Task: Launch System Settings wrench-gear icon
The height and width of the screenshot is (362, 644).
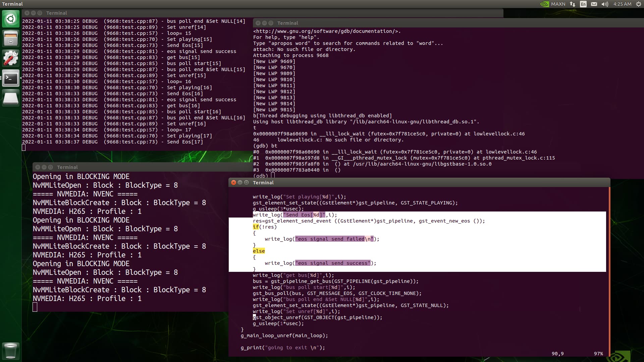Action: click(x=11, y=58)
